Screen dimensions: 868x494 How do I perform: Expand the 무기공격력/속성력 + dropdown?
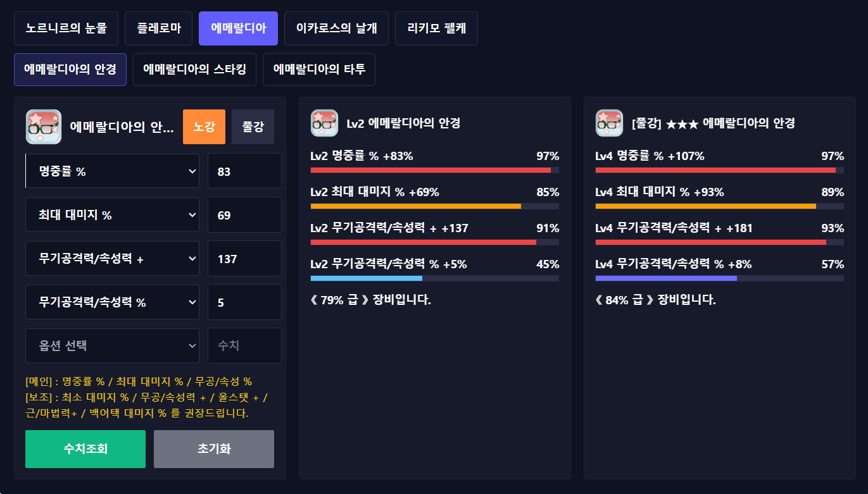pos(112,259)
